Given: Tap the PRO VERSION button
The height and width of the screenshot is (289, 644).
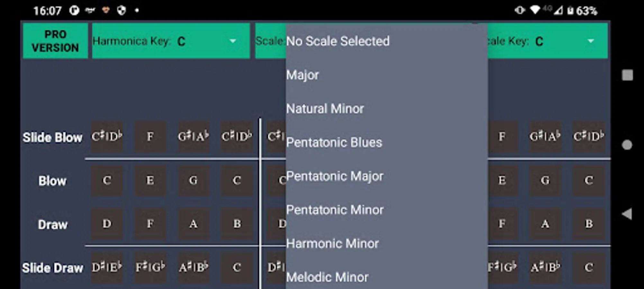Looking at the screenshot, I should pyautogui.click(x=55, y=41).
